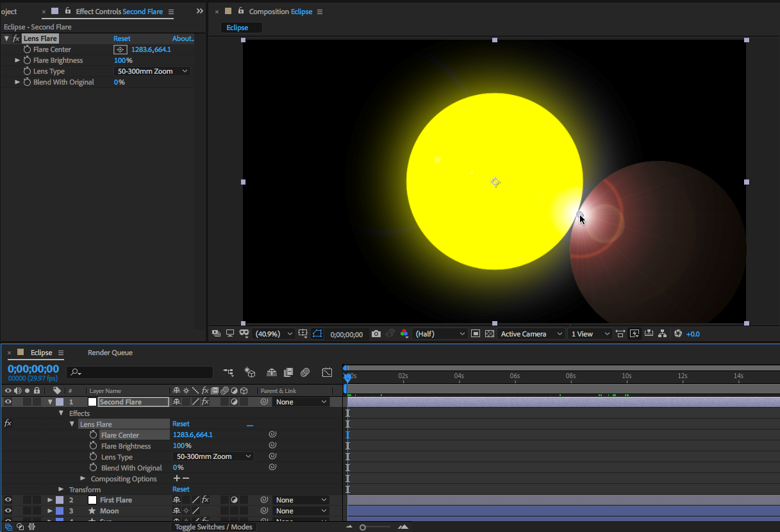Expand the First Flare layer properties
Viewport: 780px width, 532px height.
[50, 500]
